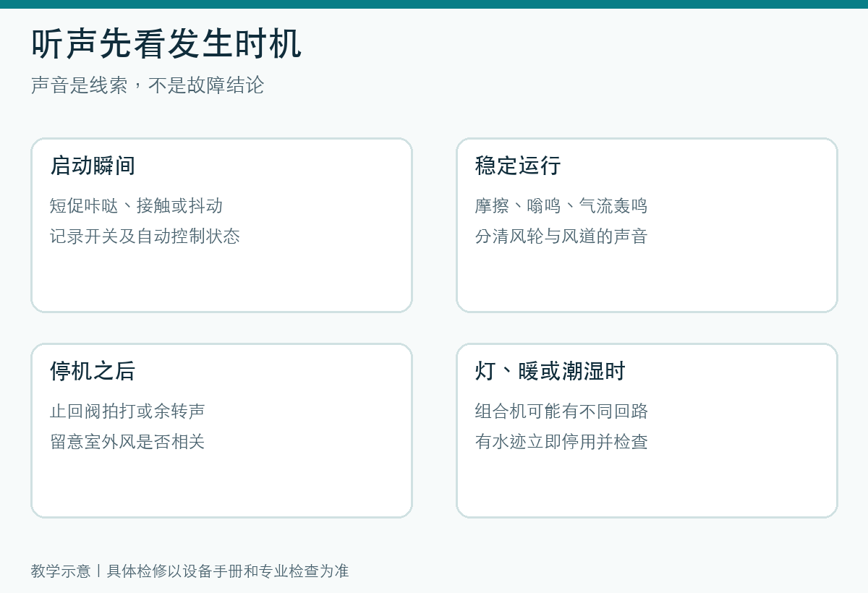
Task: Select the 灯、暖或潮湿时 card heading
Action: 550,371
